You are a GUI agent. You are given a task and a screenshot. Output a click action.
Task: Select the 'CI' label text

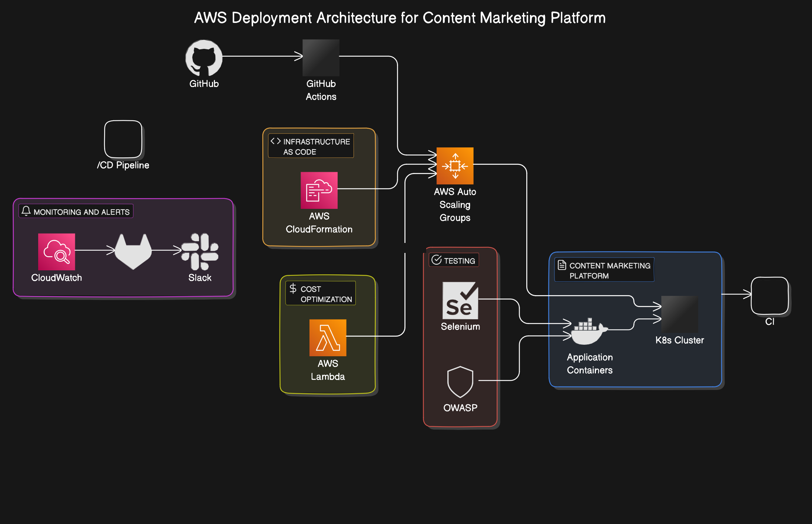coord(770,322)
